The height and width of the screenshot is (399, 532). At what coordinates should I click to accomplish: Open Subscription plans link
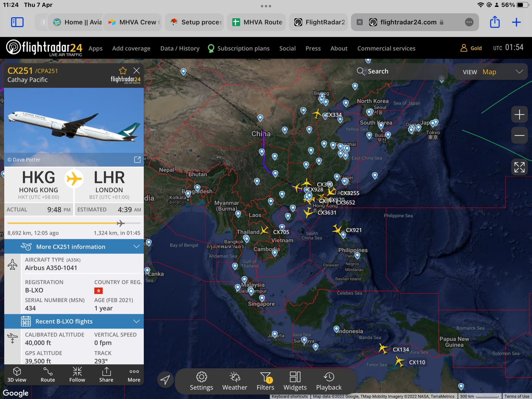(243, 48)
